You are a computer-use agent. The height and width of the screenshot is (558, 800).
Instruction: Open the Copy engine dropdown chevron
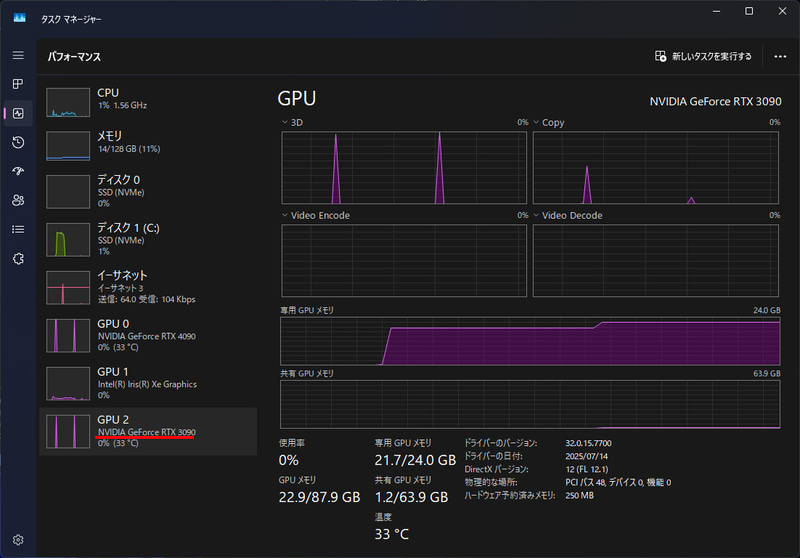[x=536, y=122]
